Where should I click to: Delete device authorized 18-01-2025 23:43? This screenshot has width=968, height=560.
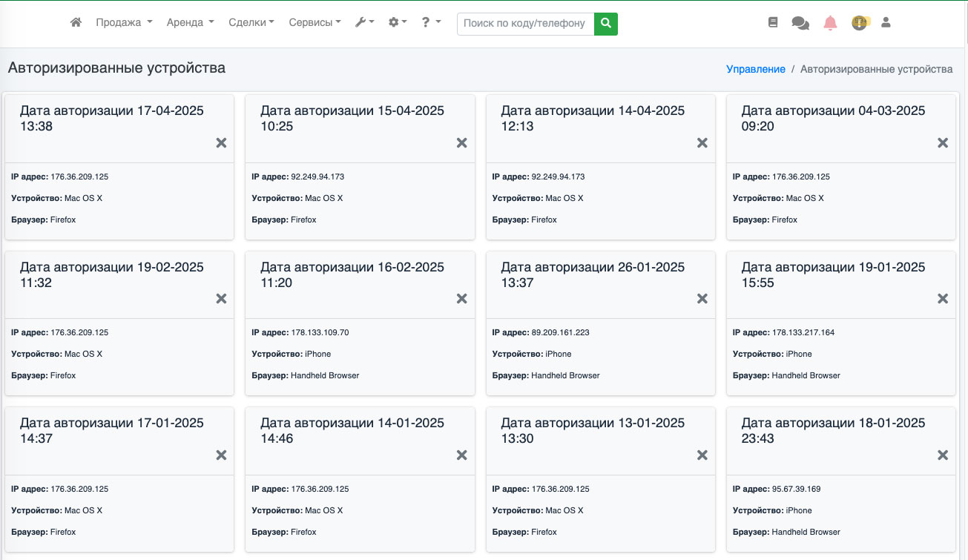coord(943,455)
